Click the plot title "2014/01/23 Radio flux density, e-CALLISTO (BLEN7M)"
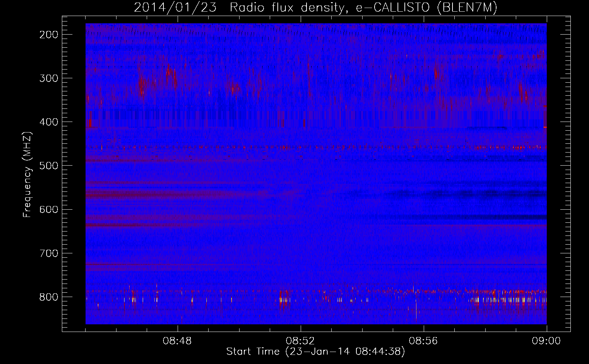This screenshot has height=364, width=589. pos(315,8)
